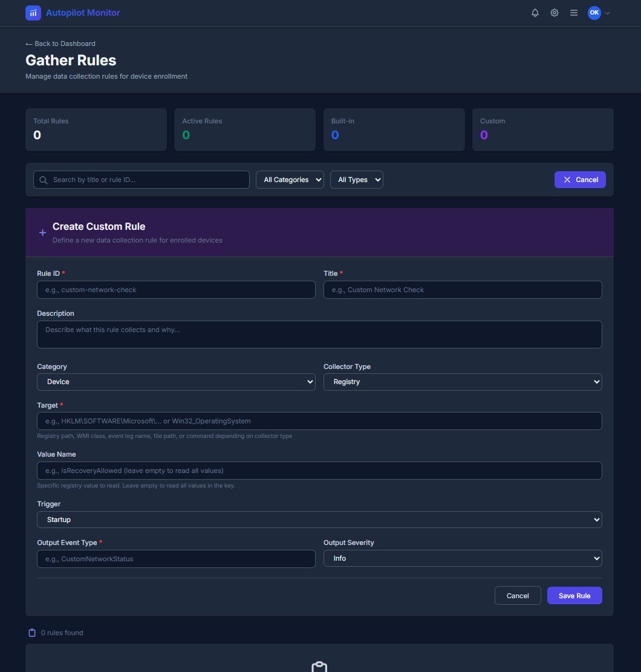Click the '0 rules found' text
The height and width of the screenshot is (672, 641).
(x=62, y=633)
